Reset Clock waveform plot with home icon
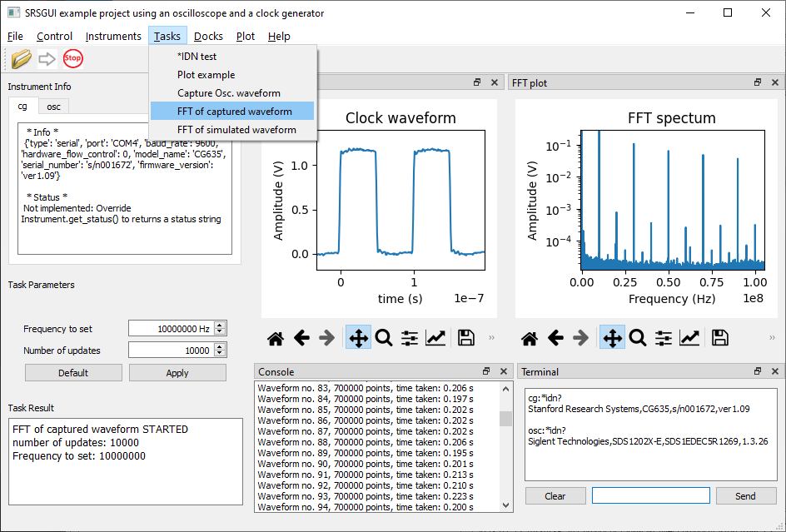786x532 pixels. tap(276, 339)
